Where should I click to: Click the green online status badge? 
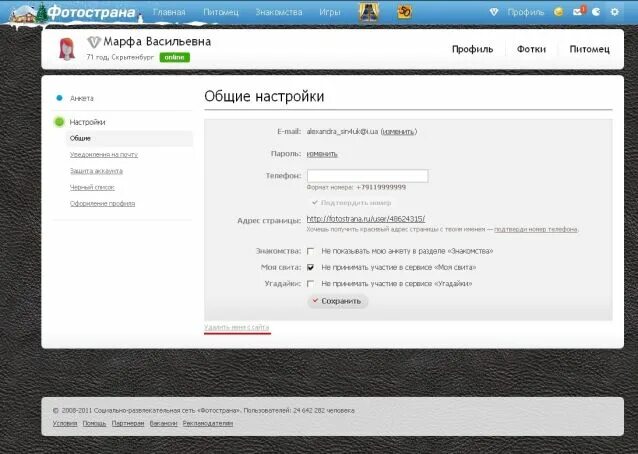point(175,57)
